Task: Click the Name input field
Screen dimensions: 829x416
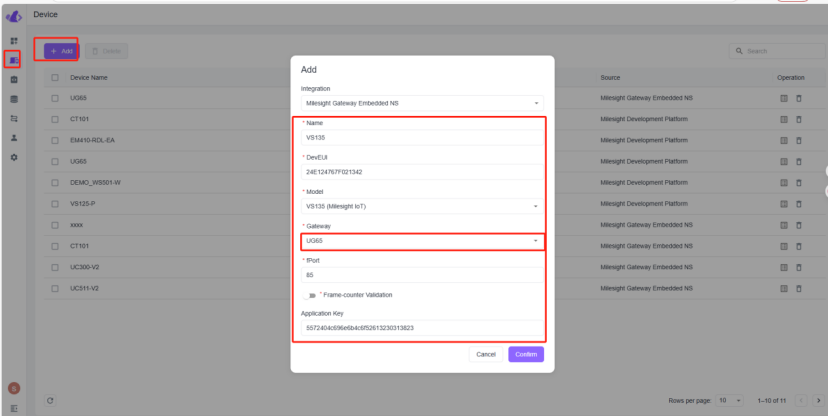Action: (422, 137)
